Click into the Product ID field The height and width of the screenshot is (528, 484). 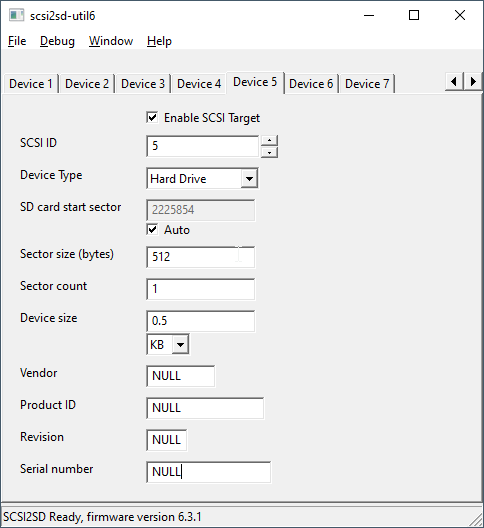pos(205,408)
